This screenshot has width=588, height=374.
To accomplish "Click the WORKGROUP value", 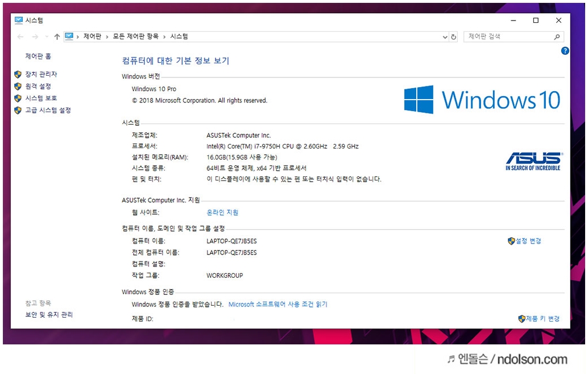I will pos(225,276).
